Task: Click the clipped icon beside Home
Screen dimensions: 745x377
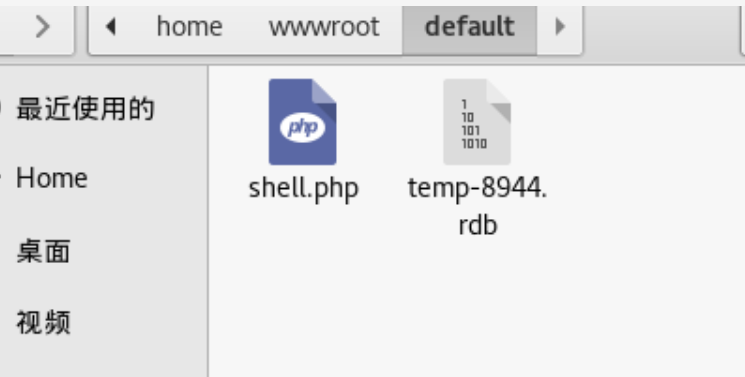Action: pos(1,178)
